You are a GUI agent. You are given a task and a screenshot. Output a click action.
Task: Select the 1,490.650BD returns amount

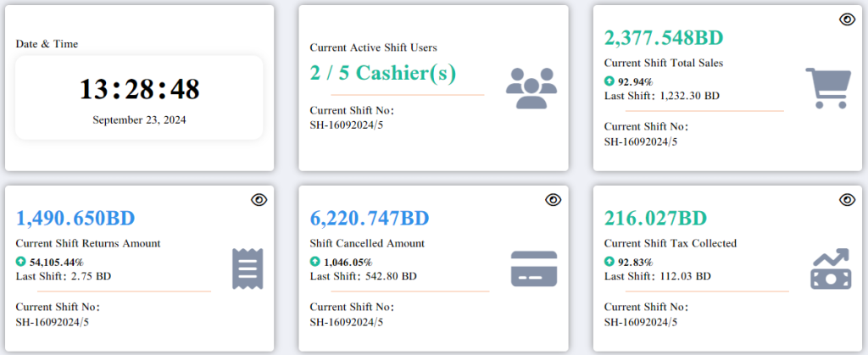click(x=75, y=219)
